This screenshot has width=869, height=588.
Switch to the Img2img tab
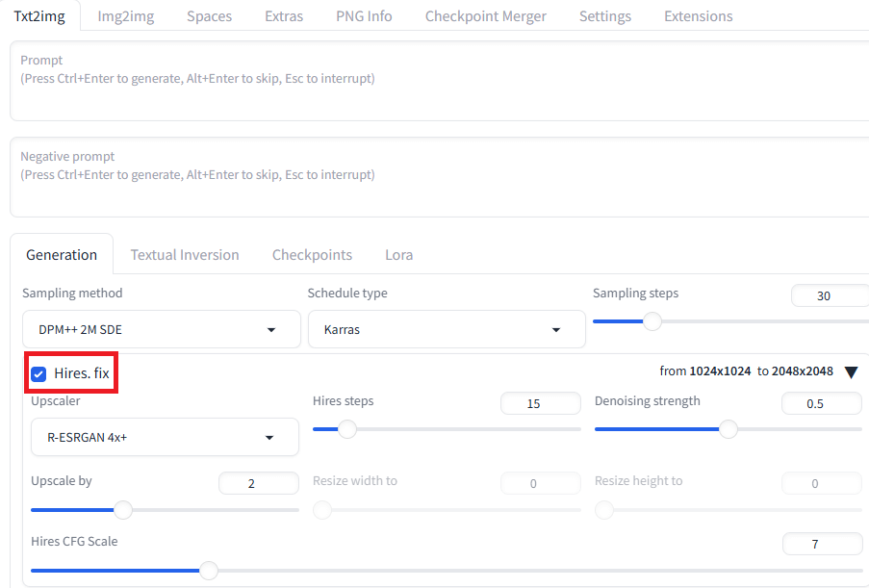126,16
